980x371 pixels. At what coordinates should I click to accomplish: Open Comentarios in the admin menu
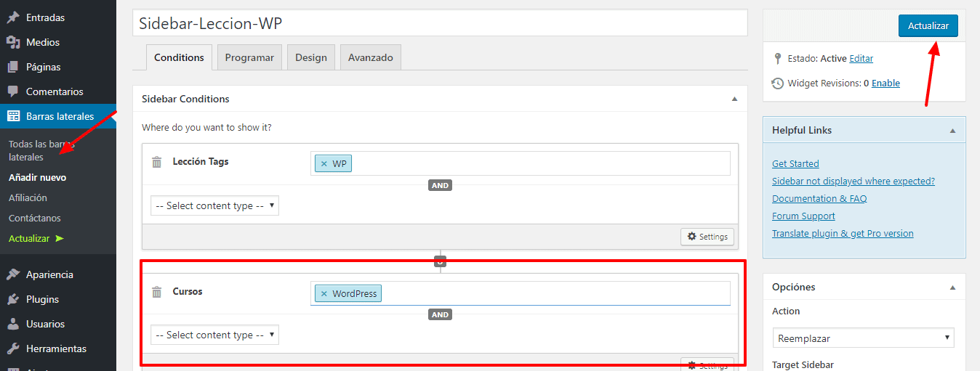(58, 91)
